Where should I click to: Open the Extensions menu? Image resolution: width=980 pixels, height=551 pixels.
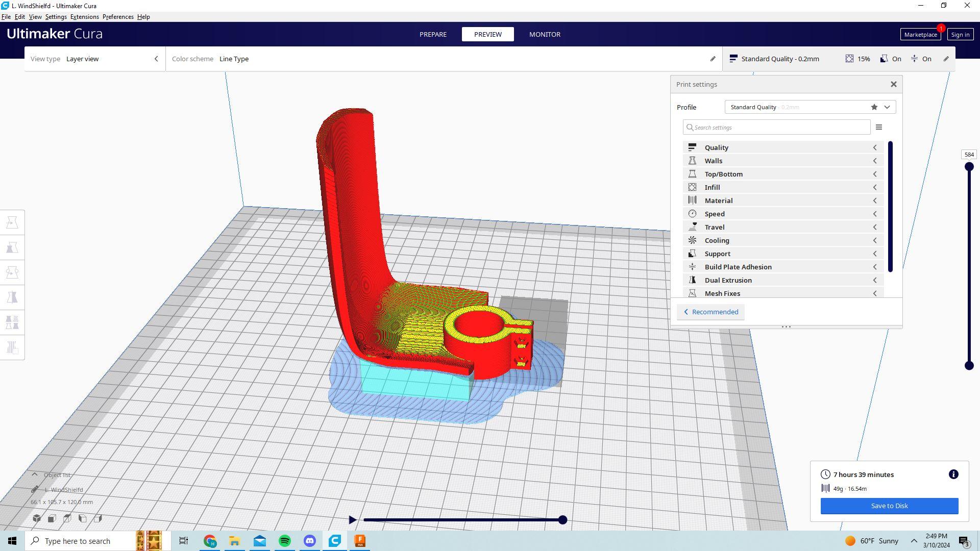click(x=85, y=17)
